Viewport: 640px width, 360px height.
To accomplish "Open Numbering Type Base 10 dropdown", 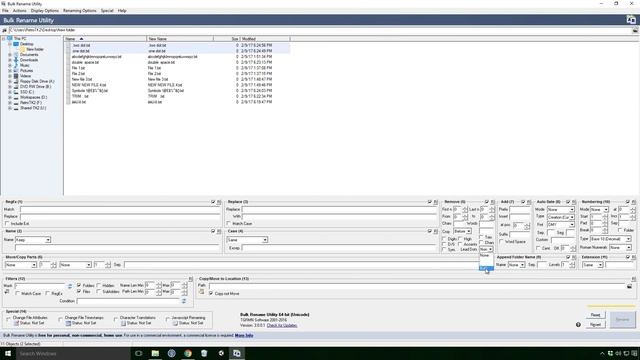I will (x=611, y=239).
